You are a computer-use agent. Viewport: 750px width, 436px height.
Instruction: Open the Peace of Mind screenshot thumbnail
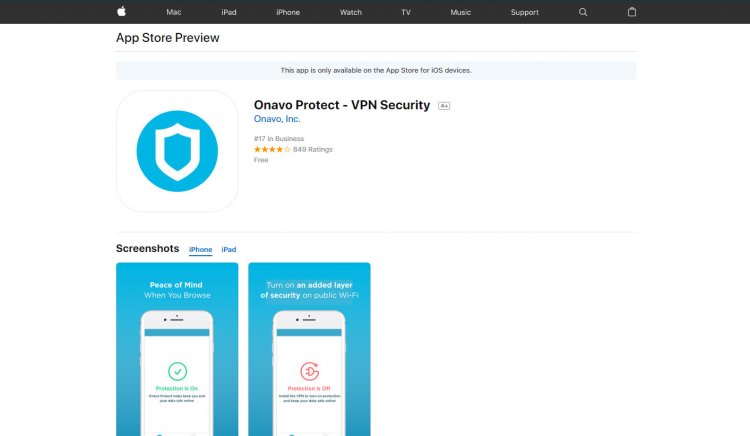pos(177,349)
